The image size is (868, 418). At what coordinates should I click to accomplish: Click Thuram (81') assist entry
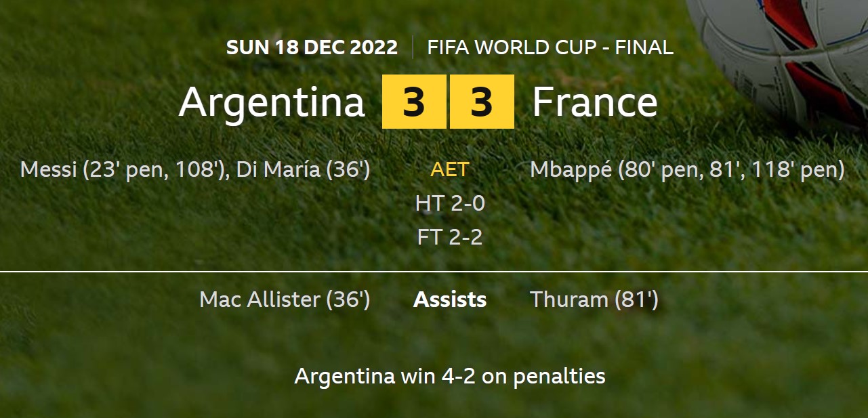[x=594, y=299]
